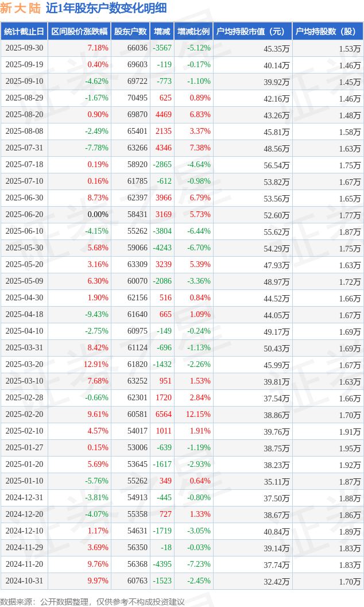Click the 统计截止日 column header
The height and width of the screenshot is (607, 364).
[24, 32]
